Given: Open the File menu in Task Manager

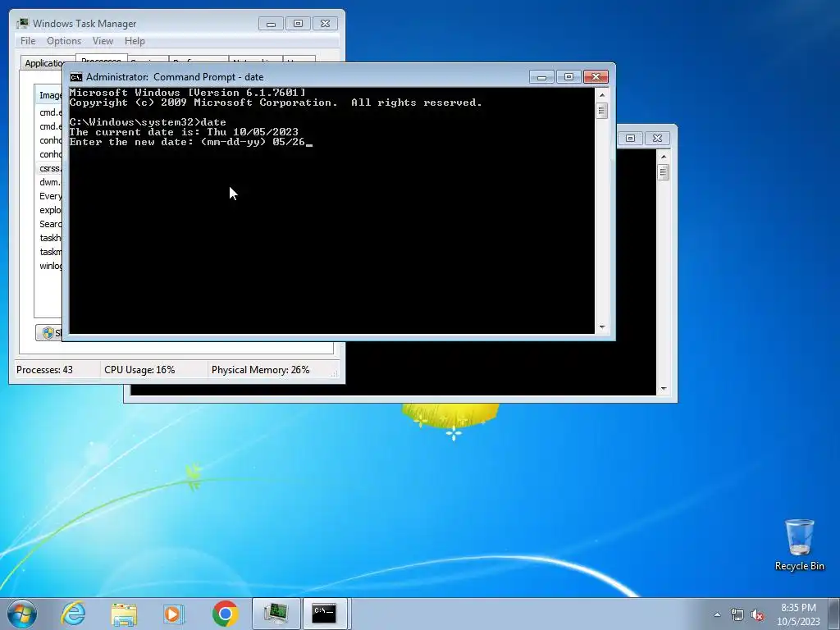Looking at the screenshot, I should tap(28, 41).
